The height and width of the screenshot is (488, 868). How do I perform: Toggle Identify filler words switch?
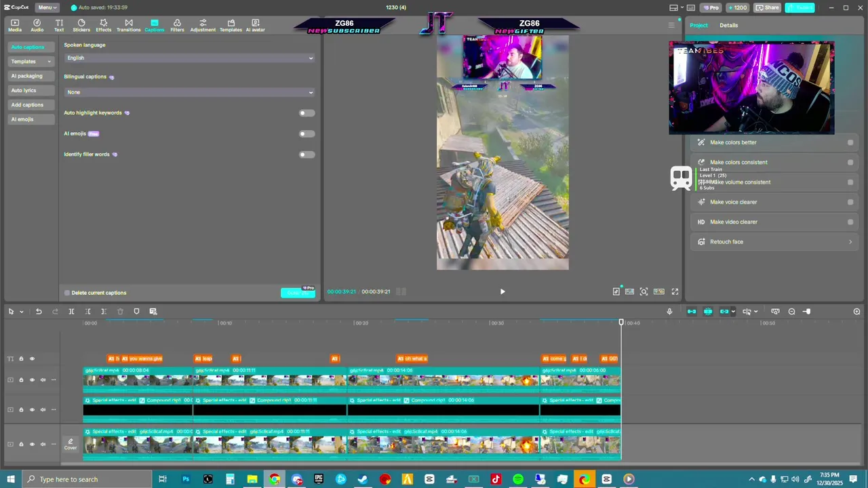point(307,155)
